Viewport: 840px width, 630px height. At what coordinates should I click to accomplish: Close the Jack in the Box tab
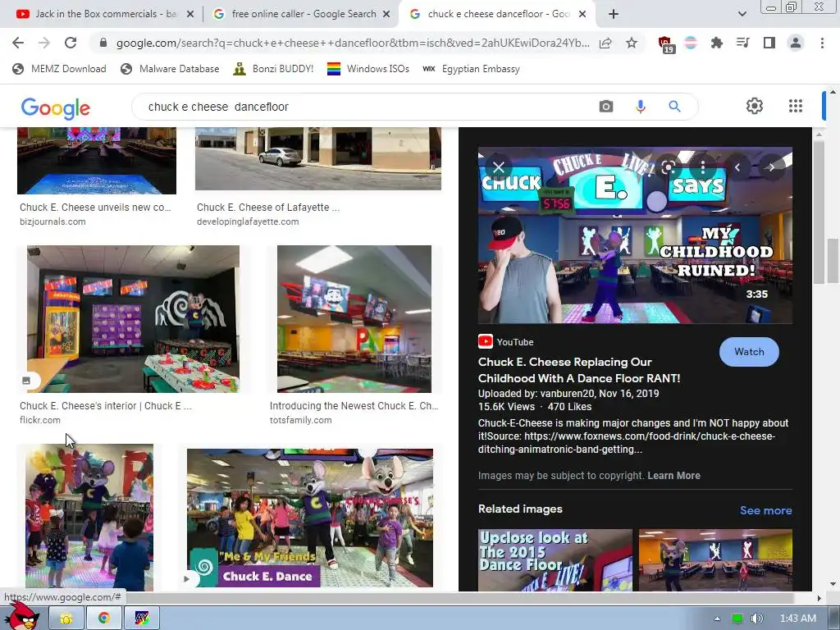pyautogui.click(x=190, y=14)
